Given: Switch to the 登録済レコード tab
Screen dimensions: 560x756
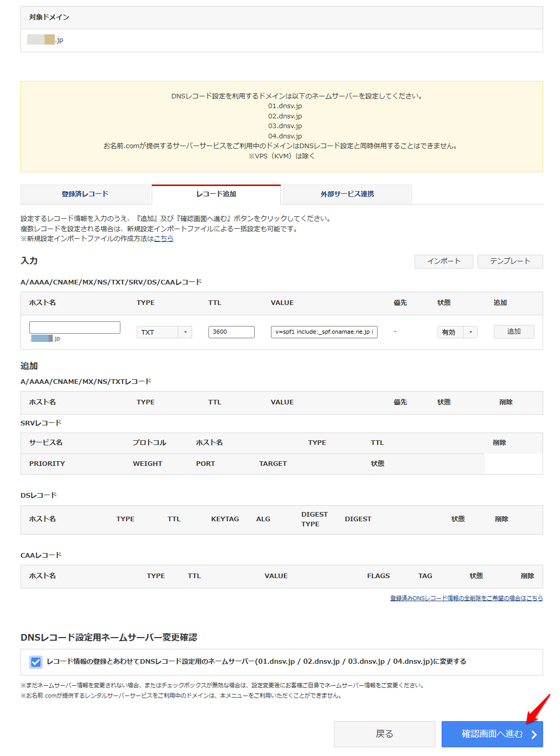Looking at the screenshot, I should [x=85, y=194].
